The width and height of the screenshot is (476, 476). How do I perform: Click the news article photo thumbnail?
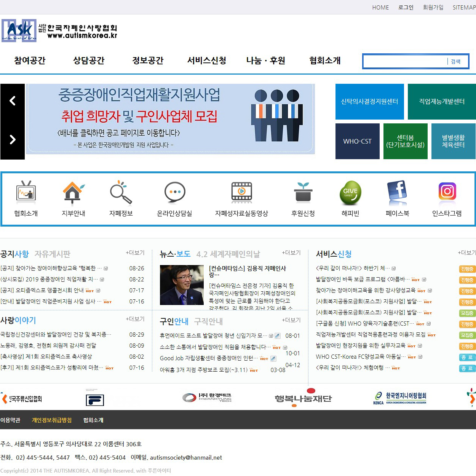pyautogui.click(x=182, y=285)
